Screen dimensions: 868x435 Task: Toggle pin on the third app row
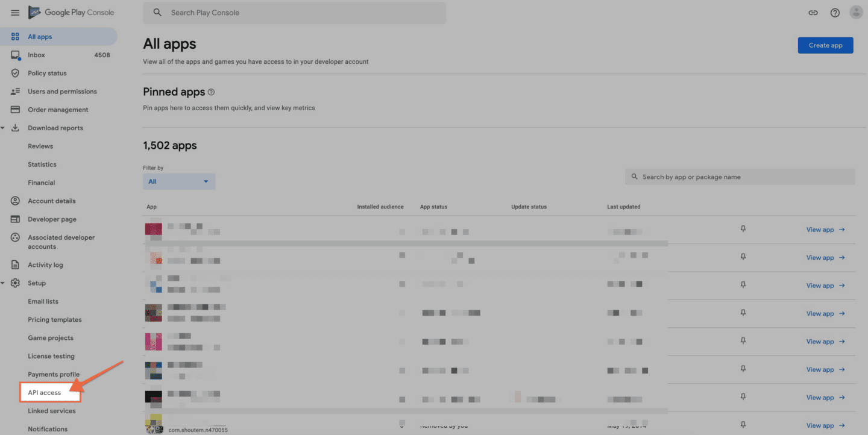coord(743,285)
